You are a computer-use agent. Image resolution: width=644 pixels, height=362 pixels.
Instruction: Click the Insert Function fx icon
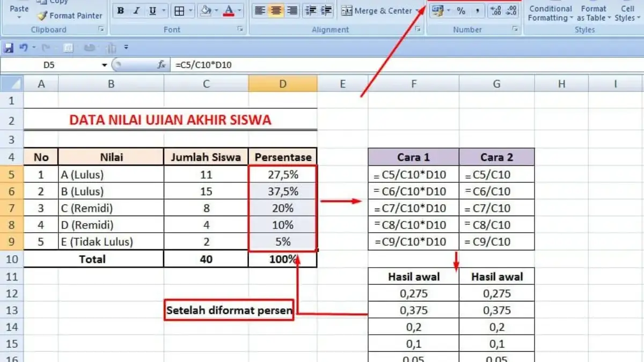[161, 65]
